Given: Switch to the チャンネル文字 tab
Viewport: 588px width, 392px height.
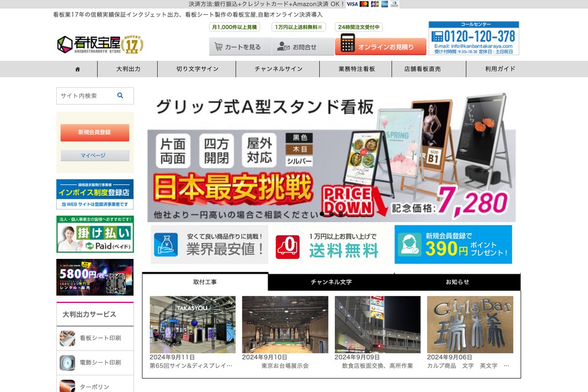Looking at the screenshot, I should [x=331, y=282].
